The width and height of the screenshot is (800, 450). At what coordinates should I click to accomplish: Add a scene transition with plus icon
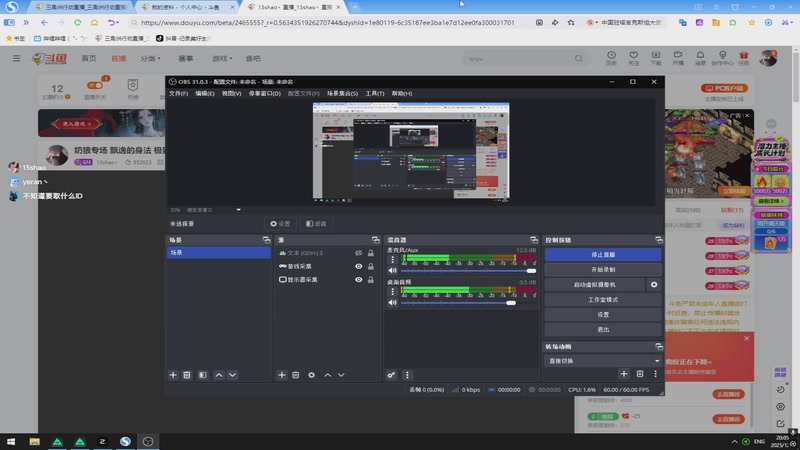[623, 374]
